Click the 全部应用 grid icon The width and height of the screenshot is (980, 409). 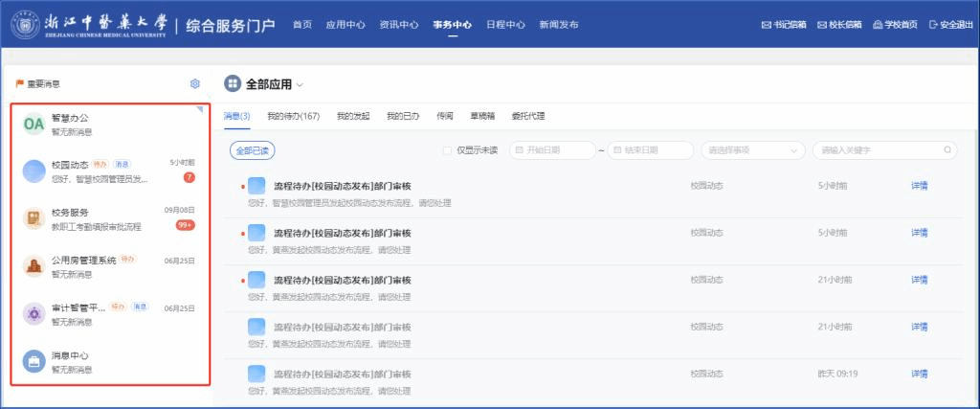233,84
